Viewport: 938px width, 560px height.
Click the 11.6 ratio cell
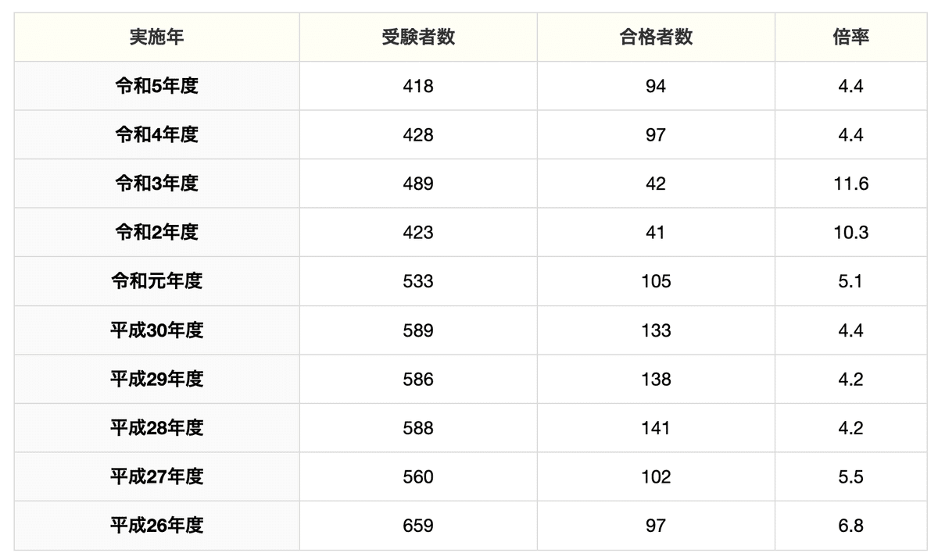[x=850, y=184]
